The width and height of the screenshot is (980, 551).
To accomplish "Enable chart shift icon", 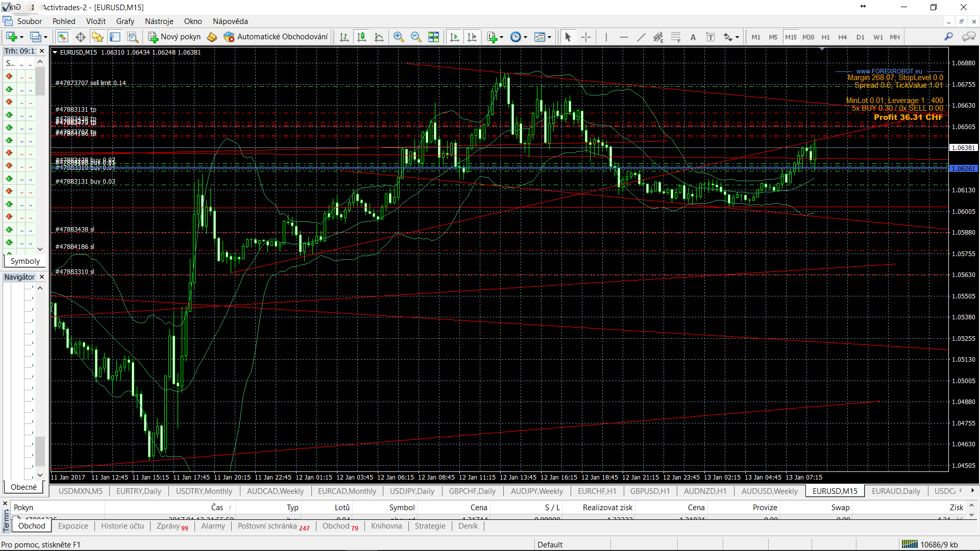I will pyautogui.click(x=472, y=37).
